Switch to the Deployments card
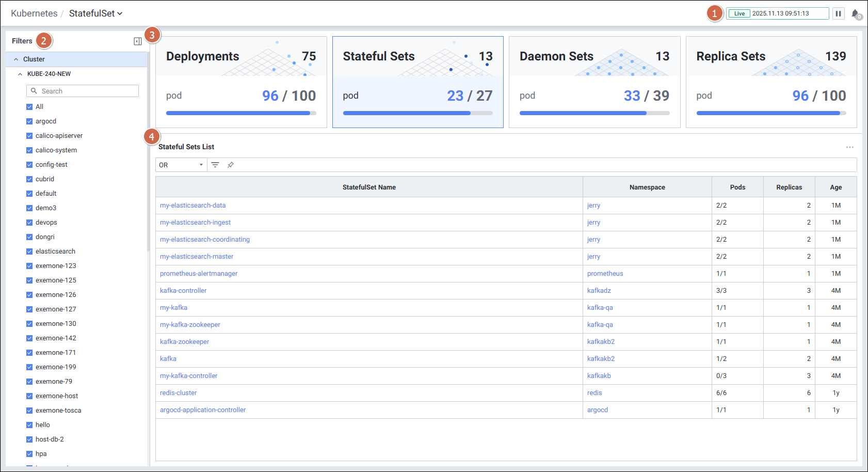This screenshot has width=868, height=472. coord(241,82)
